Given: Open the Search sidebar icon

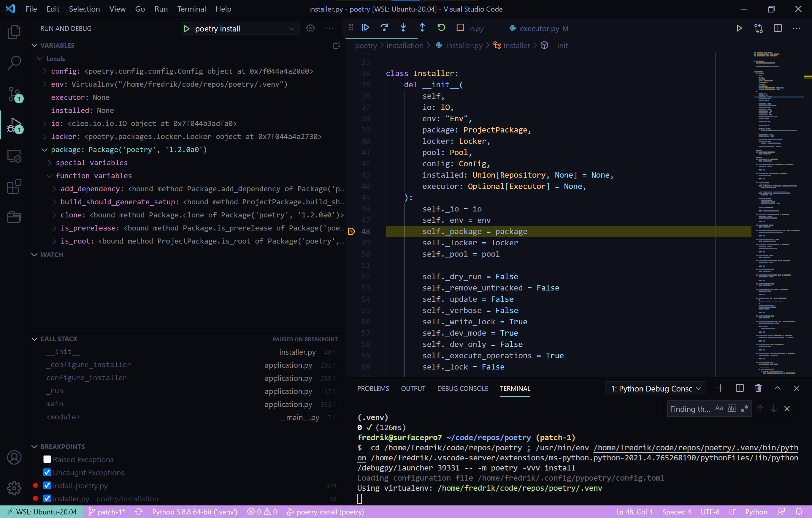Looking at the screenshot, I should click(14, 62).
